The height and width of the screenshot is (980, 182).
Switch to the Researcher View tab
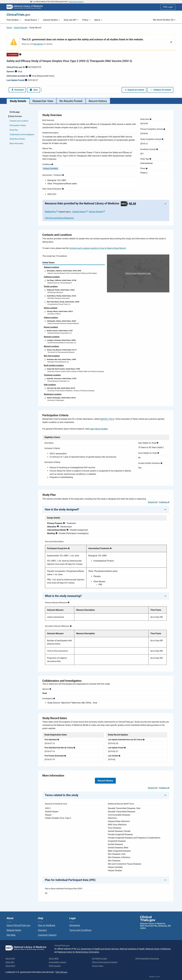(x=43, y=101)
